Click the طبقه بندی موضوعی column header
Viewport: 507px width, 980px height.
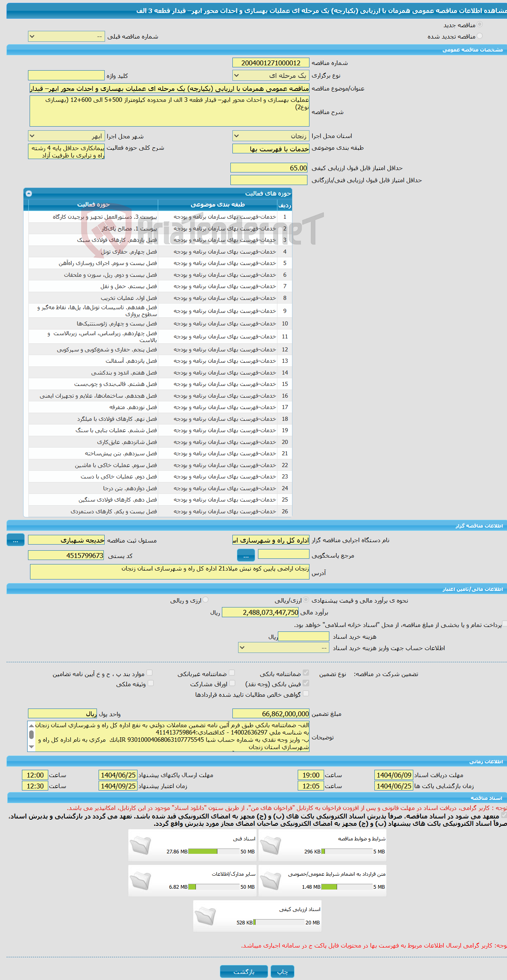[218, 205]
